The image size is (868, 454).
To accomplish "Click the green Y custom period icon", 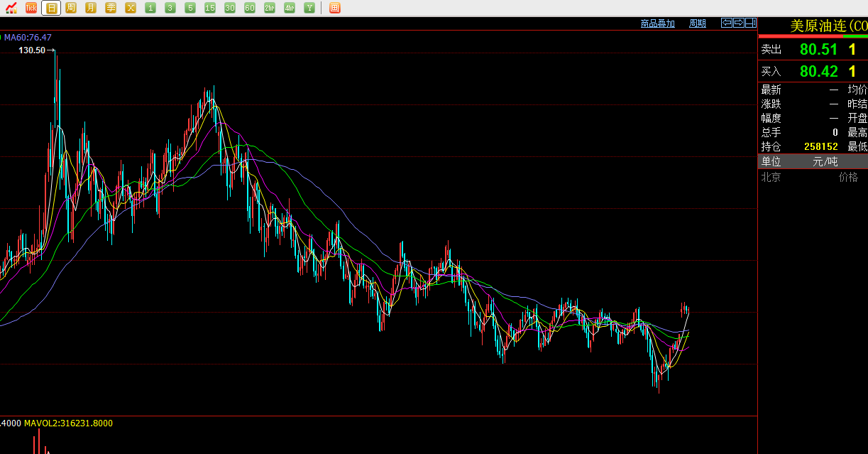I will click(309, 8).
